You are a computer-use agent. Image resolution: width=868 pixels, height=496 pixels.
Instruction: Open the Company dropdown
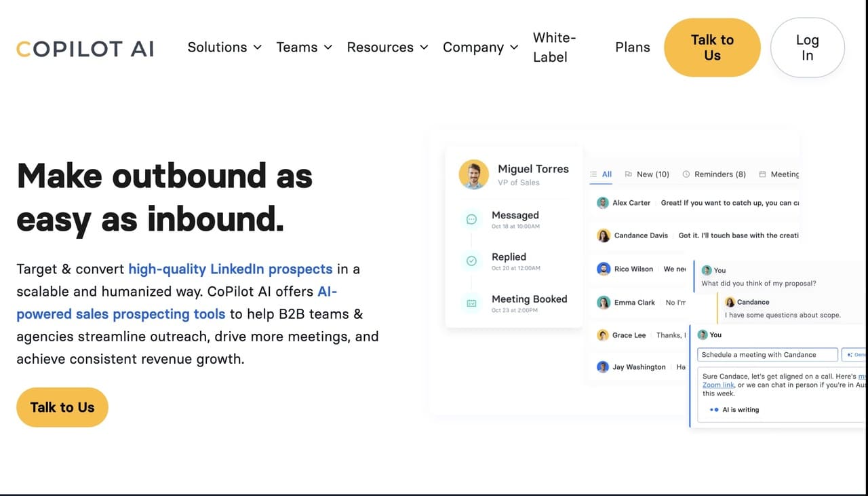[480, 47]
